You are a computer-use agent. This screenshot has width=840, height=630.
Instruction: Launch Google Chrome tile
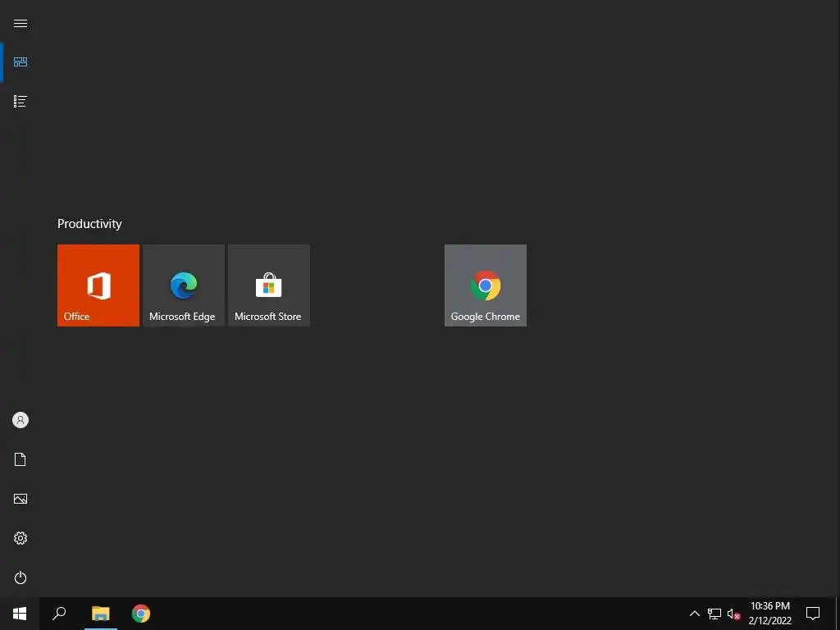486,285
